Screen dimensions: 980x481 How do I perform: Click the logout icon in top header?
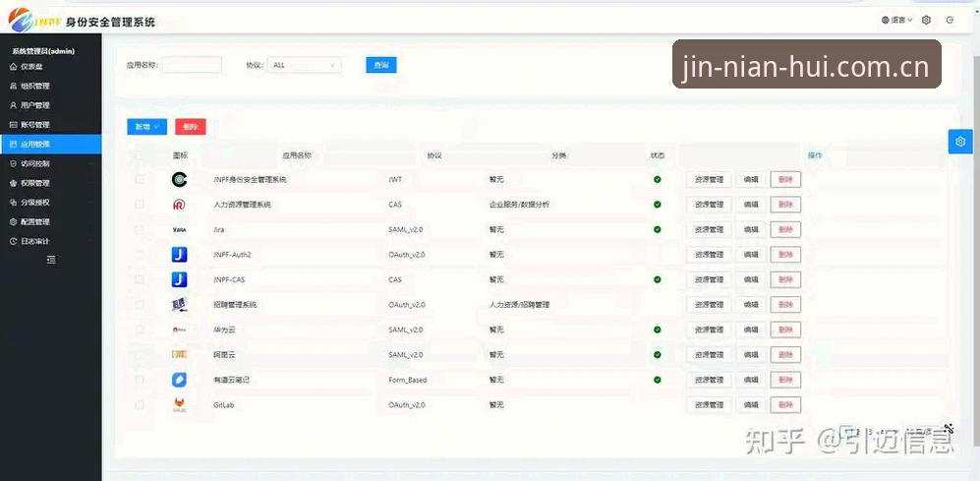(x=950, y=20)
